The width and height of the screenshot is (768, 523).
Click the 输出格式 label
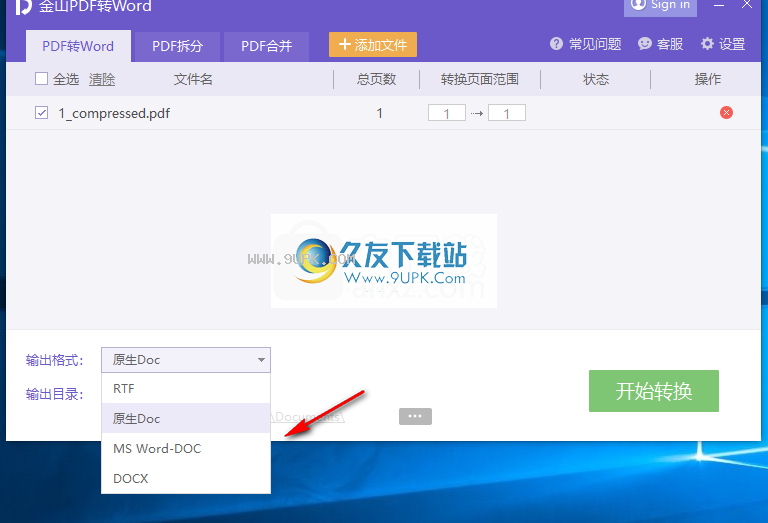54,360
